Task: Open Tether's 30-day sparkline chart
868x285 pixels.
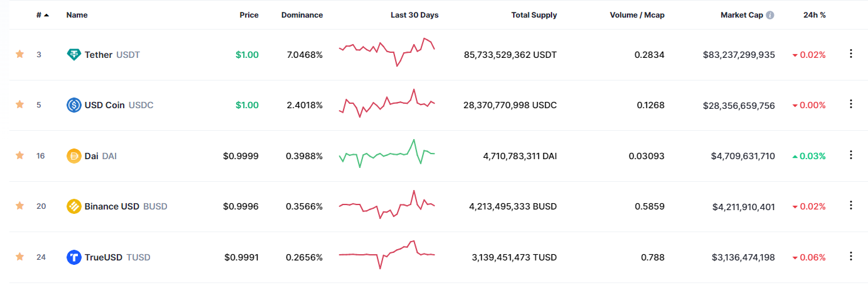Action: click(x=387, y=52)
